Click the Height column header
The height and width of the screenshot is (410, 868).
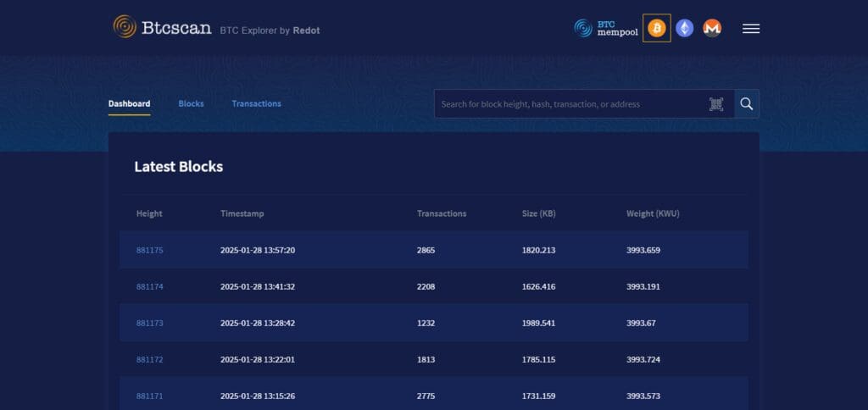pyautogui.click(x=149, y=213)
